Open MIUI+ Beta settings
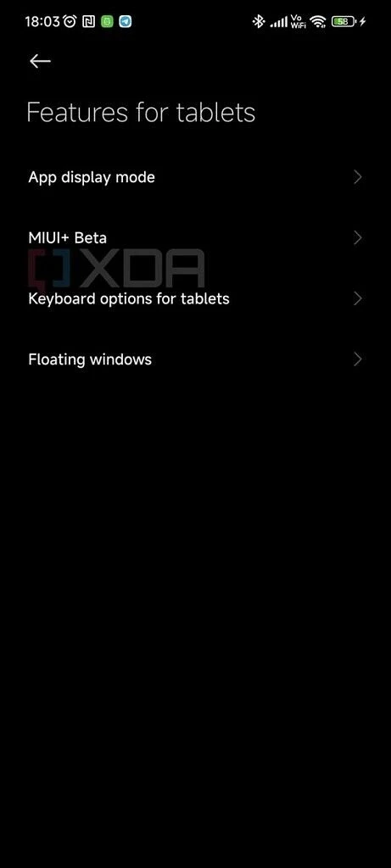The width and height of the screenshot is (391, 868). pyautogui.click(x=195, y=238)
